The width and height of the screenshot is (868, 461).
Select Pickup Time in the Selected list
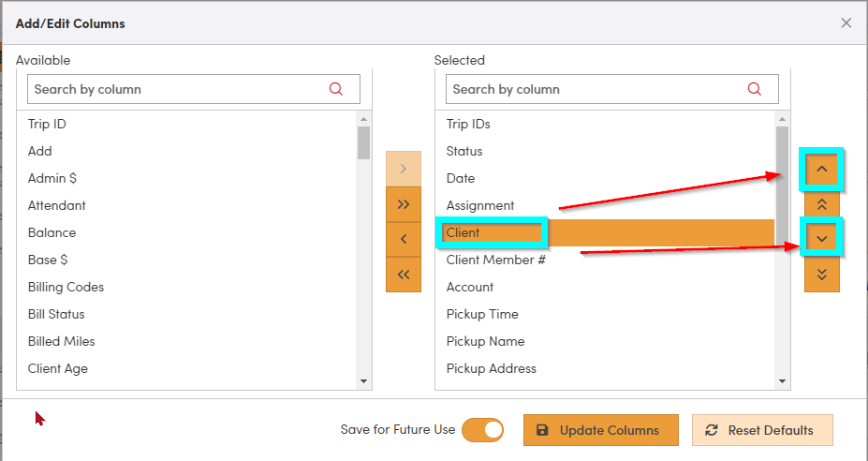[x=482, y=314]
